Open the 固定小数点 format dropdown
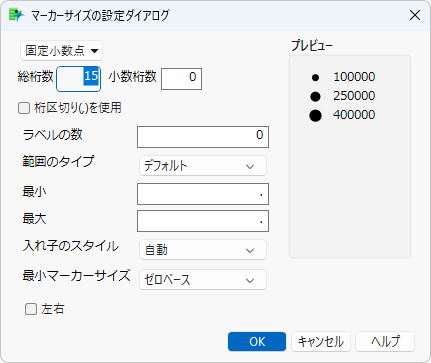The height and width of the screenshot is (363, 431). click(x=61, y=51)
